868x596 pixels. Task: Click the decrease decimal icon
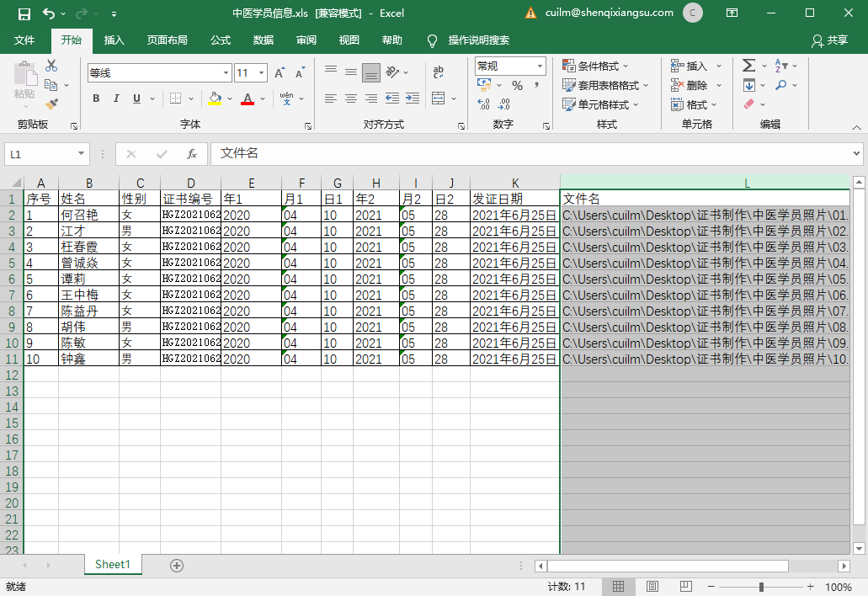[x=503, y=104]
